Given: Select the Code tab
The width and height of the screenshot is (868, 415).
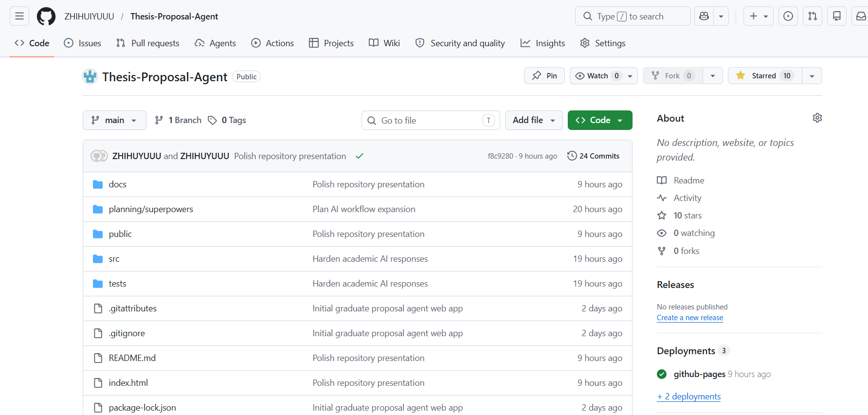Looking at the screenshot, I should tap(32, 43).
